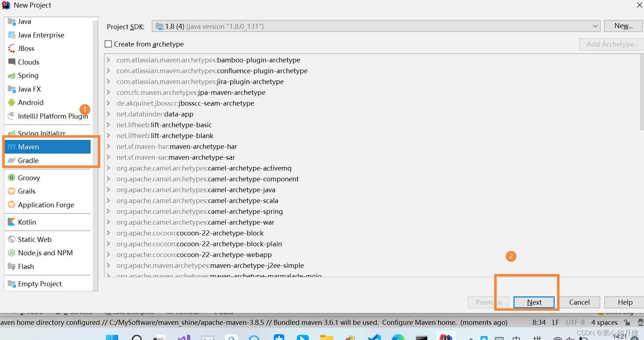Open the Project SDK dropdown

point(376,26)
